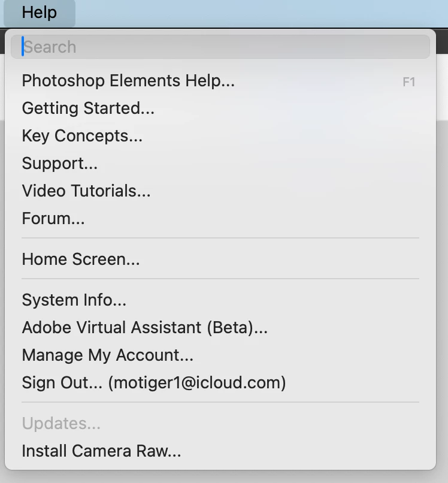Sign Out of motiger1@icloud.com account

[220, 382]
